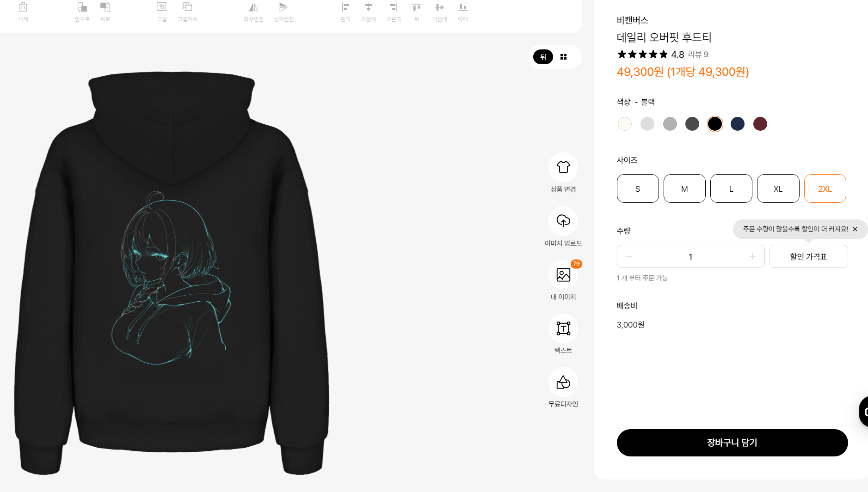868x492 pixels.
Task: Select size 2XL
Action: [x=825, y=188]
